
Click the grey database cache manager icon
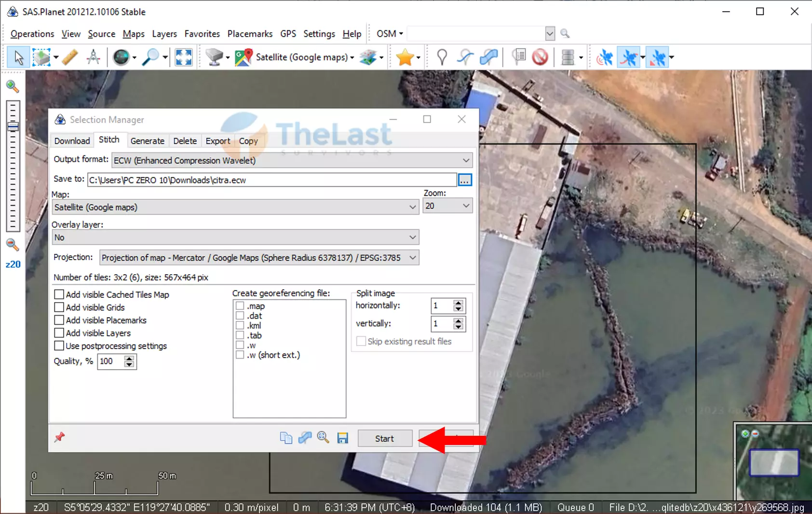pyautogui.click(x=568, y=57)
